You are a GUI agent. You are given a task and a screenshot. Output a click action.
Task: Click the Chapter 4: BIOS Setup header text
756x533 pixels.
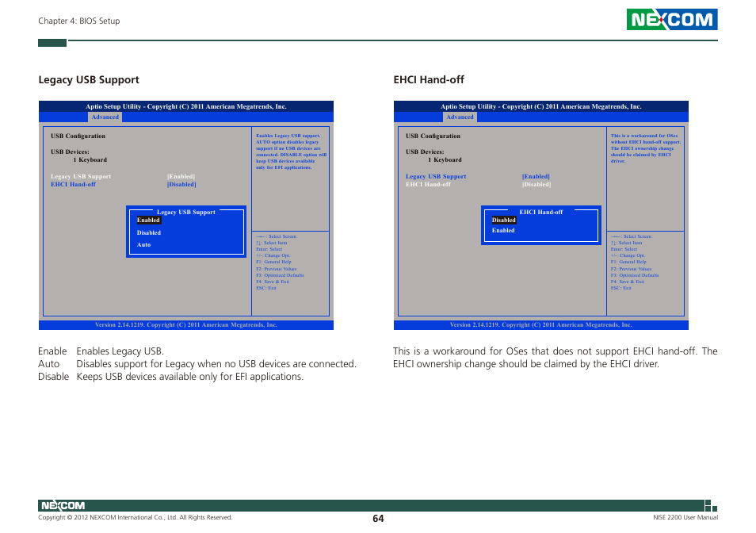(79, 21)
